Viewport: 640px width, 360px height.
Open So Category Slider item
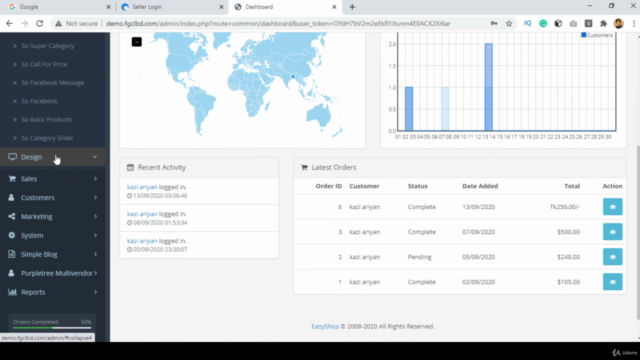coord(47,138)
